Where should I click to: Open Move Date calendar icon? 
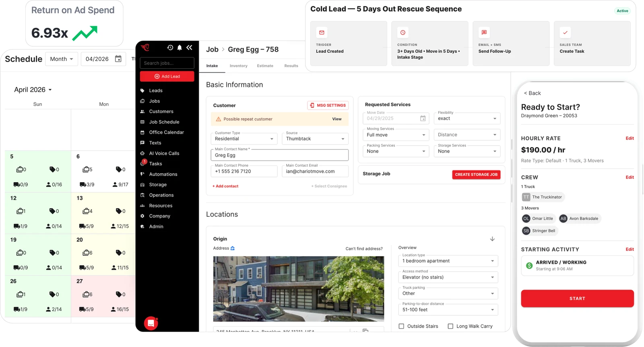pyautogui.click(x=423, y=118)
